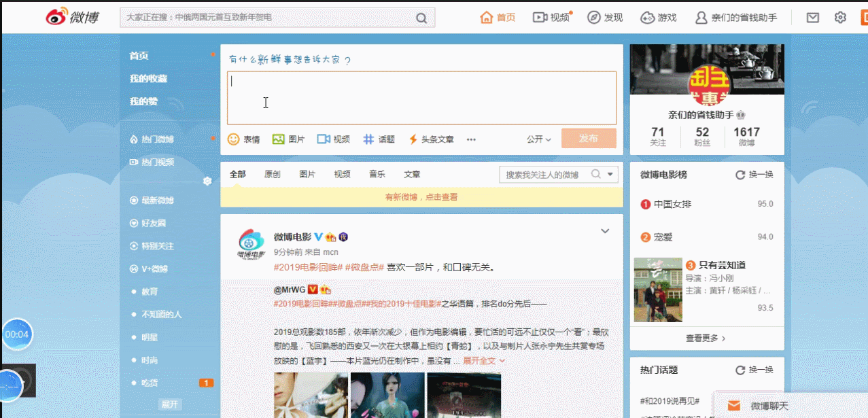The width and height of the screenshot is (868, 418).
Task: View 粉丝 count 52
Action: point(702,137)
